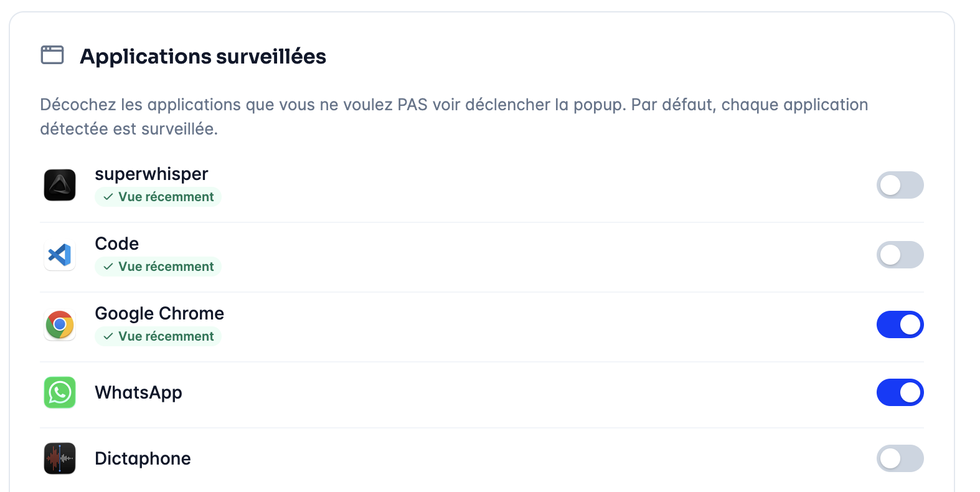Click the checkmark in superwhisper's Vue récemment badge
The height and width of the screenshot is (492, 980).
108,197
